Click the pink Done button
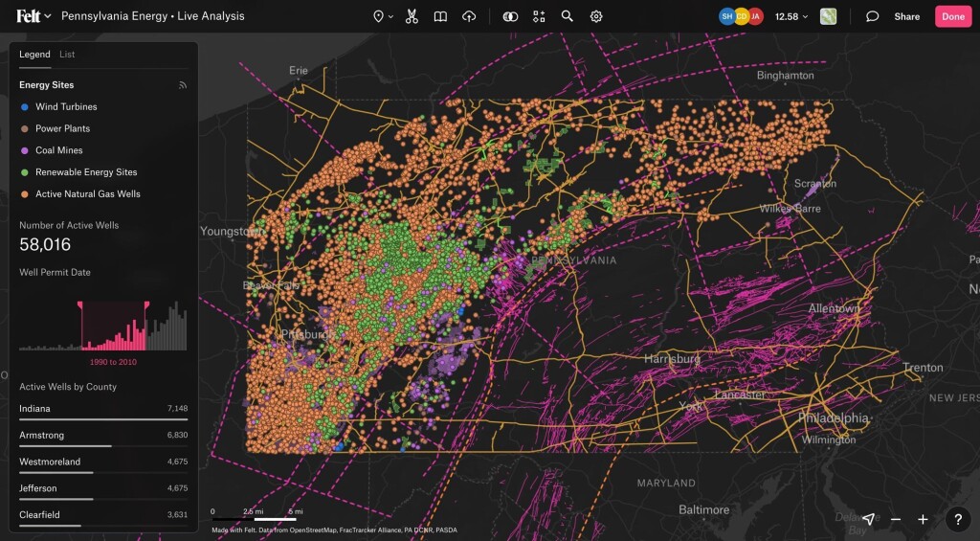Viewport: 980px width, 541px height. (953, 16)
